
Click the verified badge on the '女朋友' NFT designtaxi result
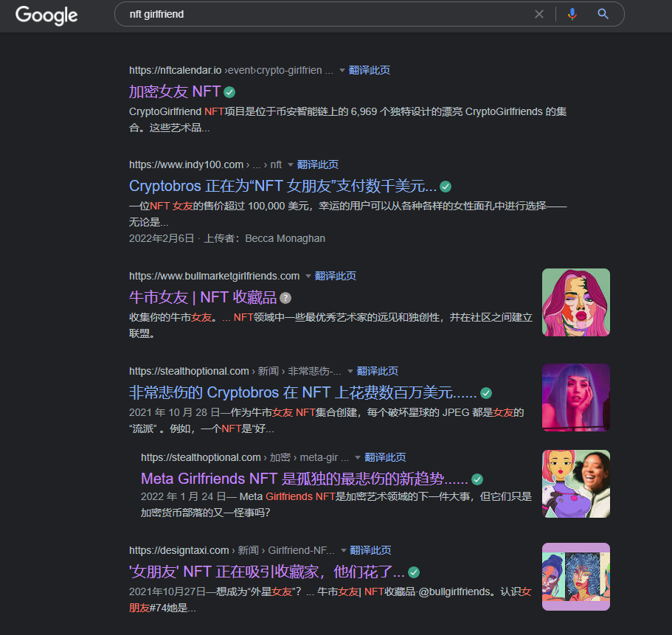point(413,572)
